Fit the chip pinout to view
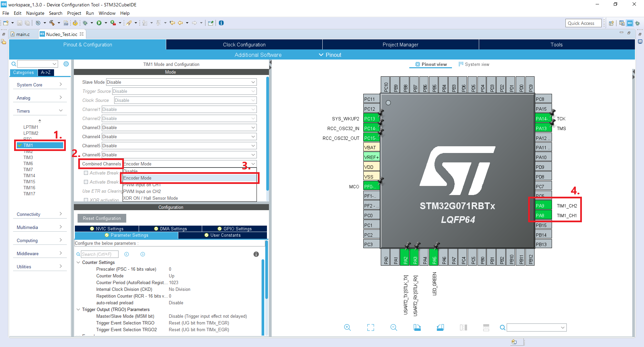Viewport: 644px width, 347px height. (371, 327)
